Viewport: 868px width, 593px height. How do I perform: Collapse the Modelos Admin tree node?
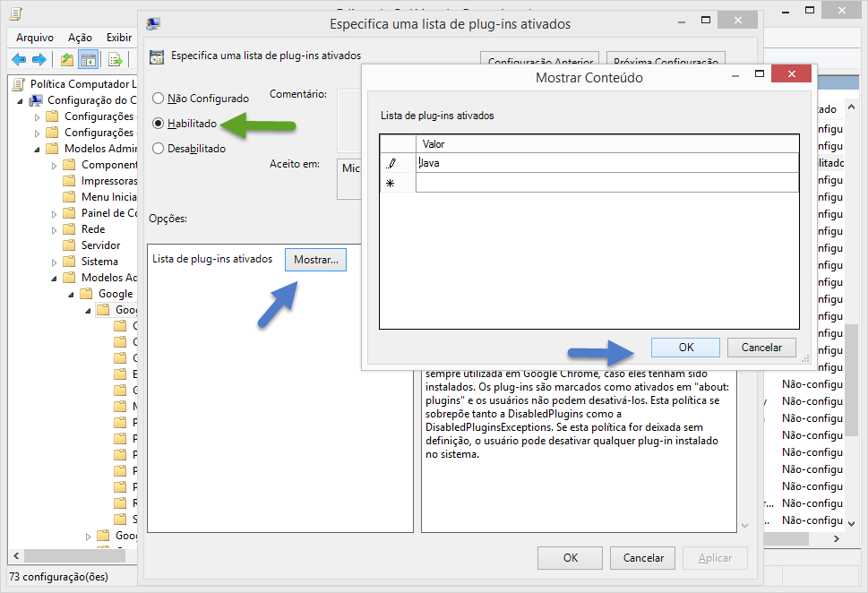[37, 150]
